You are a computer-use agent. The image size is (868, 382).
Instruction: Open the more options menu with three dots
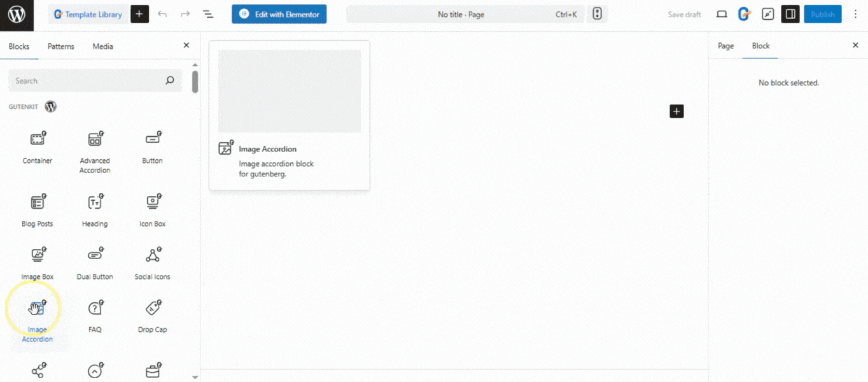coord(856,13)
